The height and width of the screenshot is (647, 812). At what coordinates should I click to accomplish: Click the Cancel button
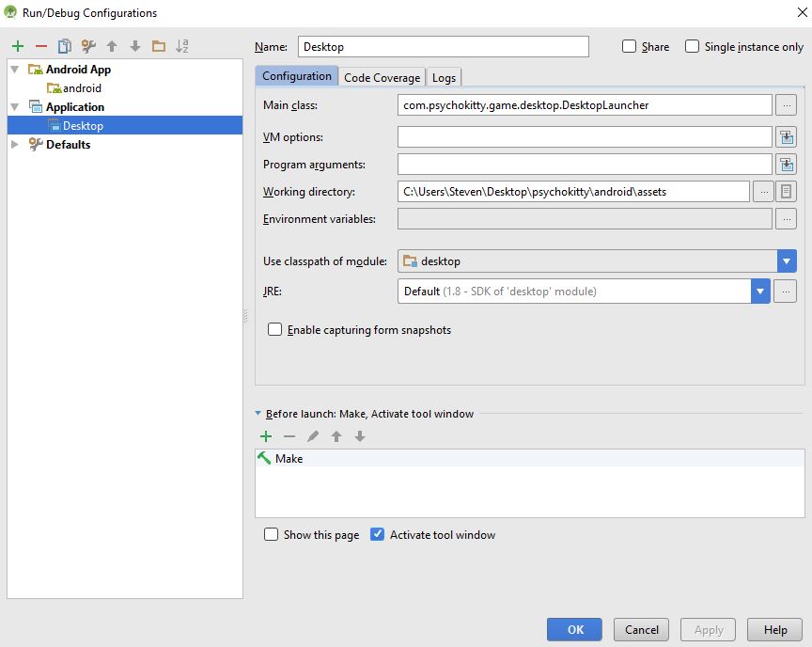tap(642, 629)
